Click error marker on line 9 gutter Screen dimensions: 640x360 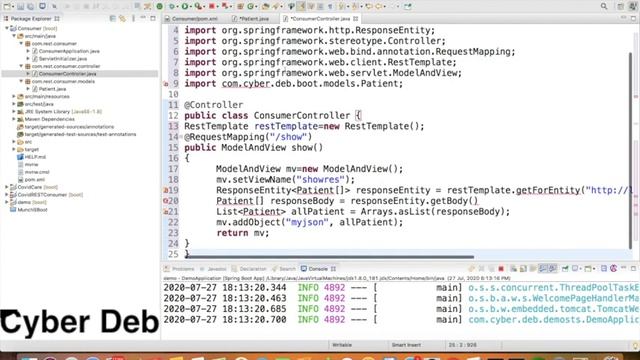click(x=166, y=84)
